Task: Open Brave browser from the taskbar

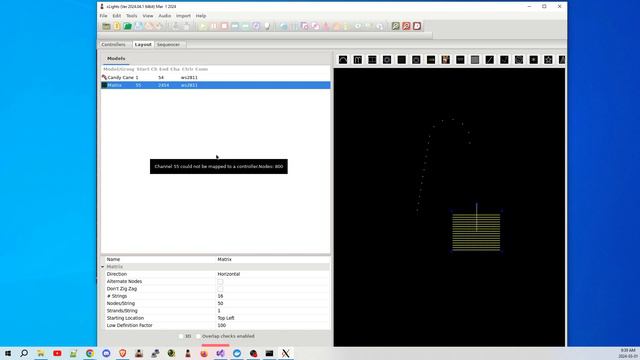Action: point(122,353)
